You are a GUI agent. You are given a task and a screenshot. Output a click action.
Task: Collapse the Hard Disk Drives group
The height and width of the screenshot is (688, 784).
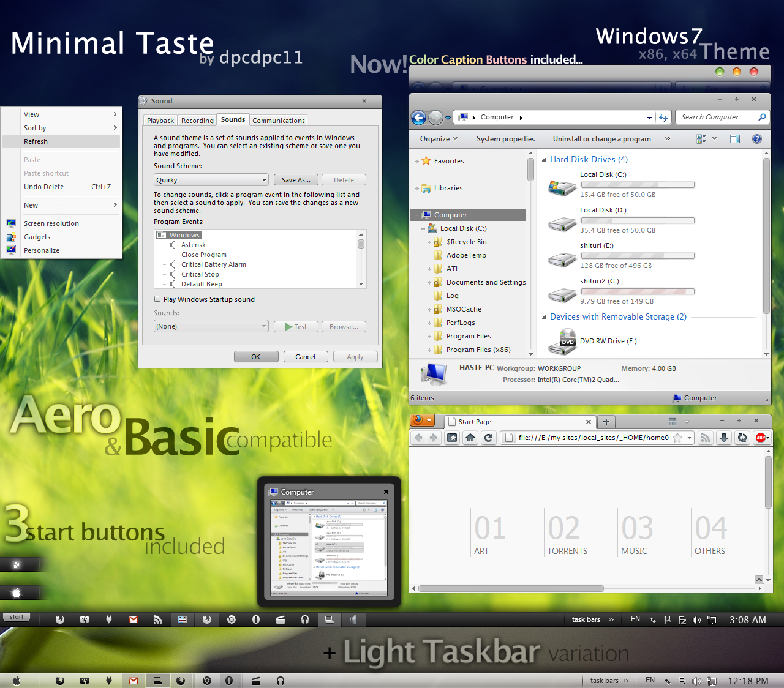(544, 160)
